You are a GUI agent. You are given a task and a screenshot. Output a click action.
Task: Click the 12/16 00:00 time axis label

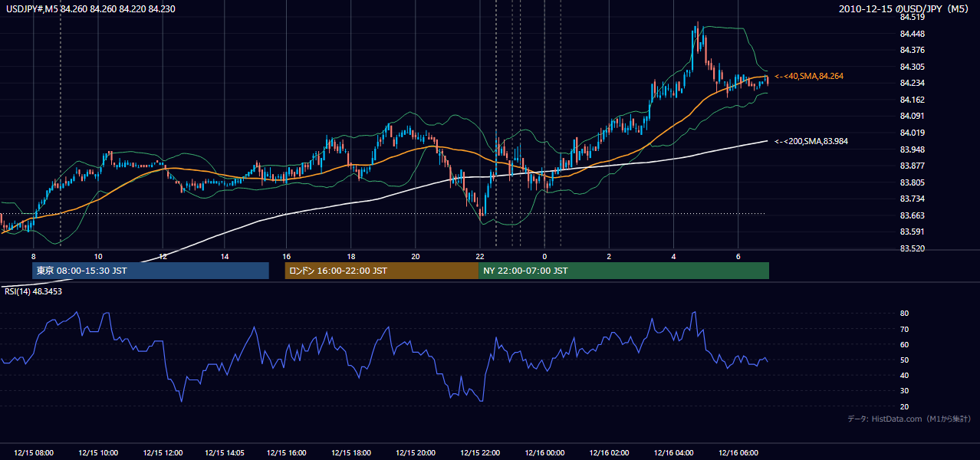(x=545, y=453)
